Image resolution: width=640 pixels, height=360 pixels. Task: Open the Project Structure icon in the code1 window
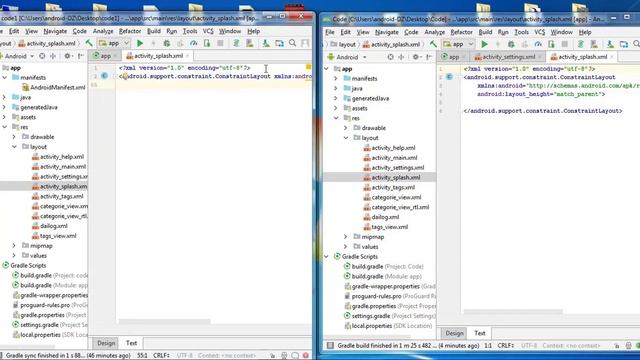coord(279,43)
